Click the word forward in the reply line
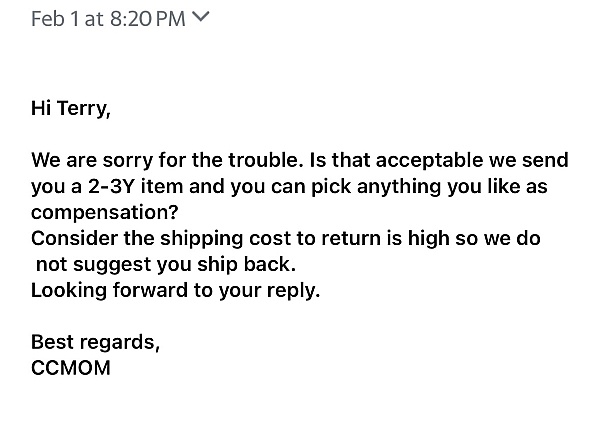 click(151, 290)
